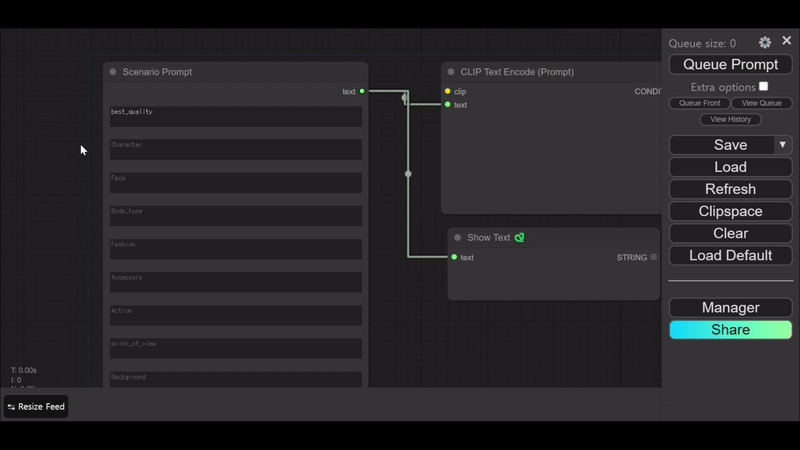The width and height of the screenshot is (800, 450).
Task: Focus the point_of_view text field
Action: (236, 348)
